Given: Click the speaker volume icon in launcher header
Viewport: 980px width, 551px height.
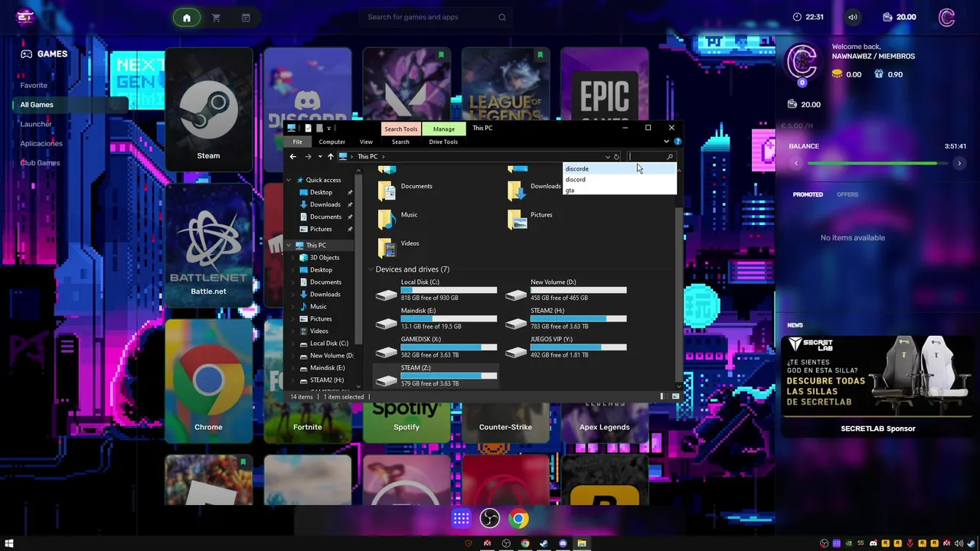Looking at the screenshot, I should (852, 17).
